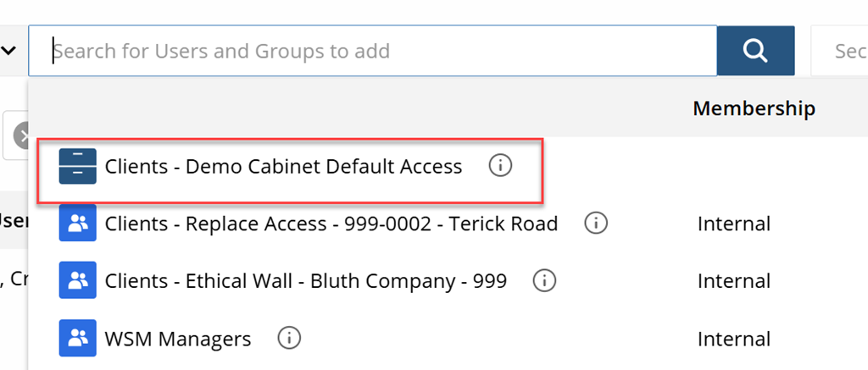Focus the Search for Users and Groups field
Screen dimensions: 868x370
[x=373, y=51]
